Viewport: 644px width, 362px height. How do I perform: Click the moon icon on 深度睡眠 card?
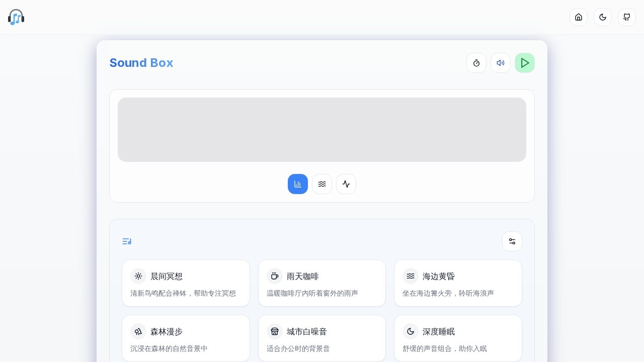[411, 331]
